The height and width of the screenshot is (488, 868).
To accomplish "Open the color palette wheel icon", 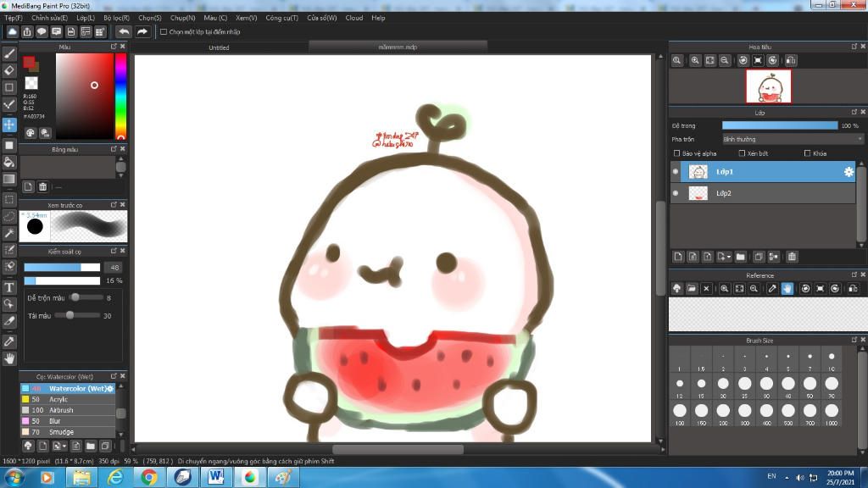I will [31, 133].
